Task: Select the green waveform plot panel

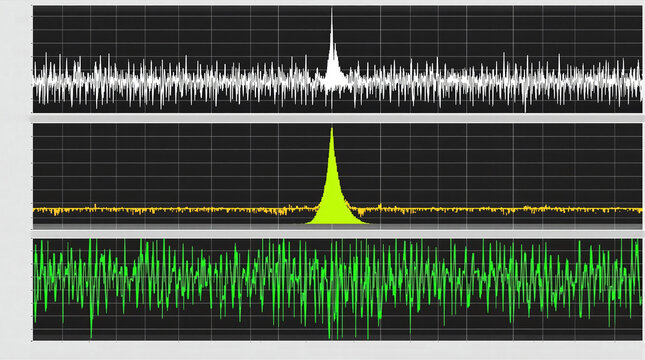Action: [337, 289]
